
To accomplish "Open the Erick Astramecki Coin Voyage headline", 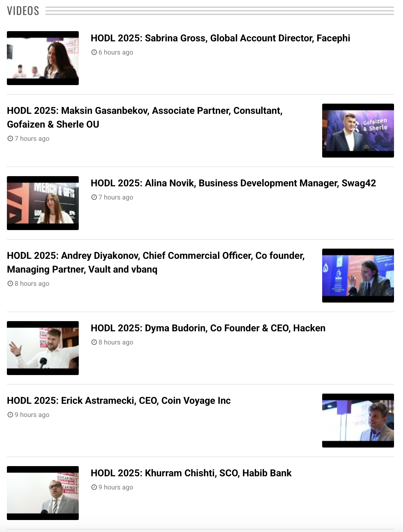I will [x=119, y=400].
